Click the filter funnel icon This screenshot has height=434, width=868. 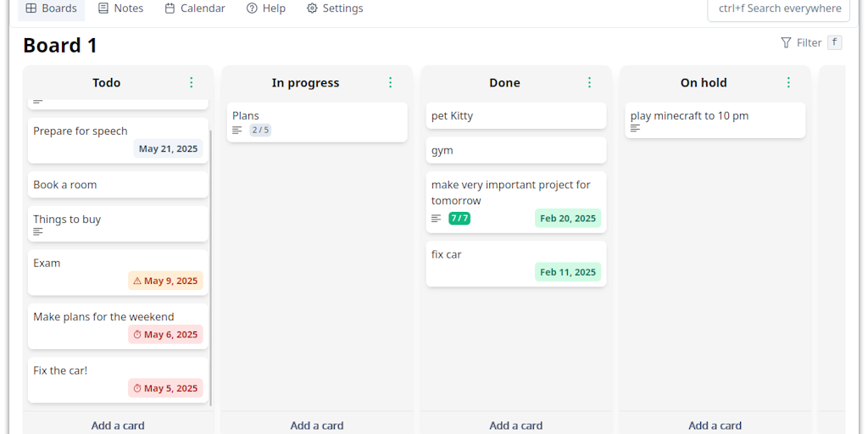(x=786, y=42)
